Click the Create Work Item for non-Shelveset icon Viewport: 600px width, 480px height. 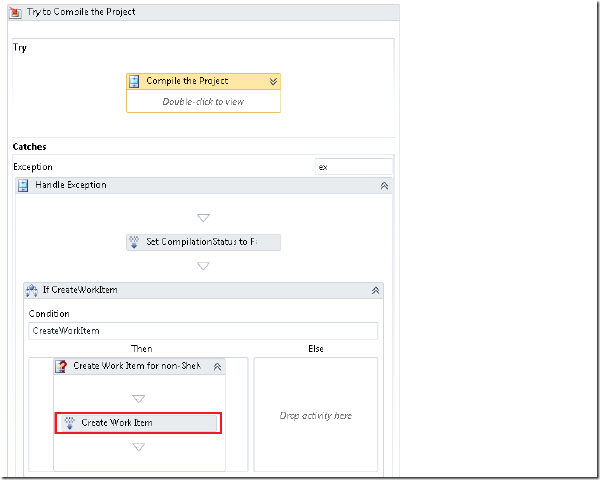(61, 366)
